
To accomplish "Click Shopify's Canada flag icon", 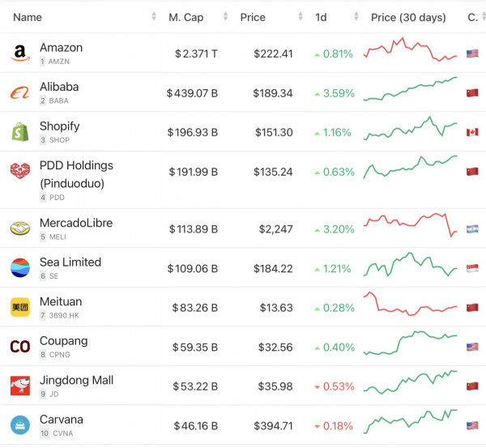I will [x=472, y=132].
